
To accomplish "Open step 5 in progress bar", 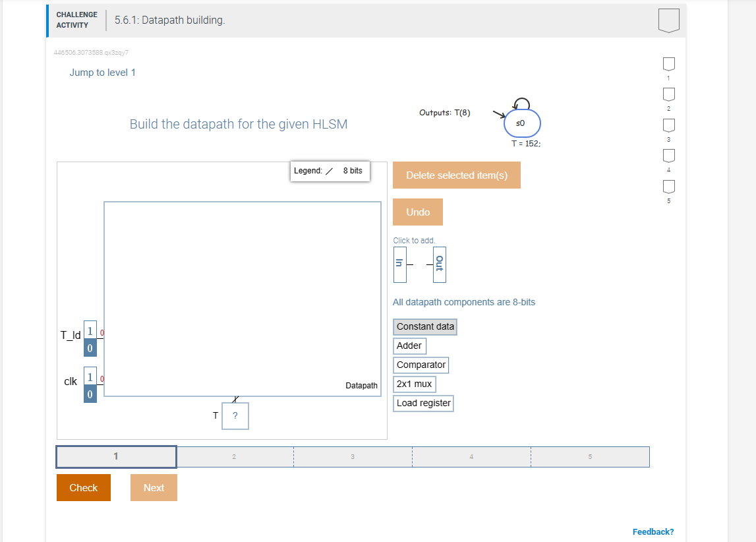I will pos(590,456).
